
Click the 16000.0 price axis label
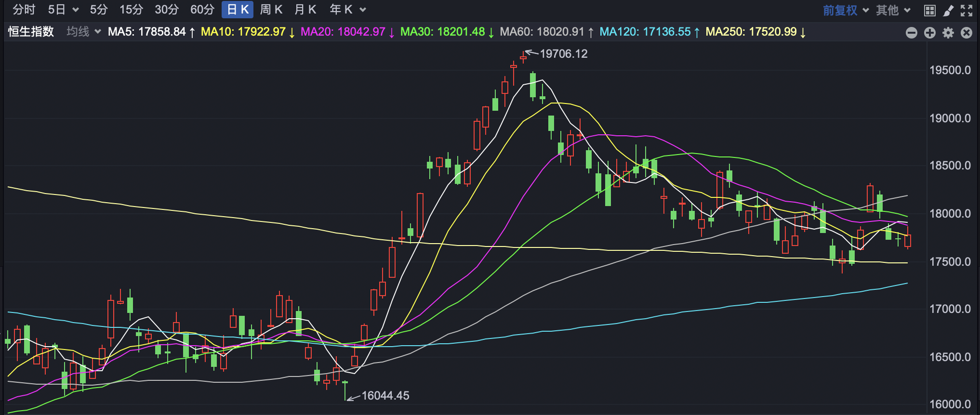pos(950,404)
